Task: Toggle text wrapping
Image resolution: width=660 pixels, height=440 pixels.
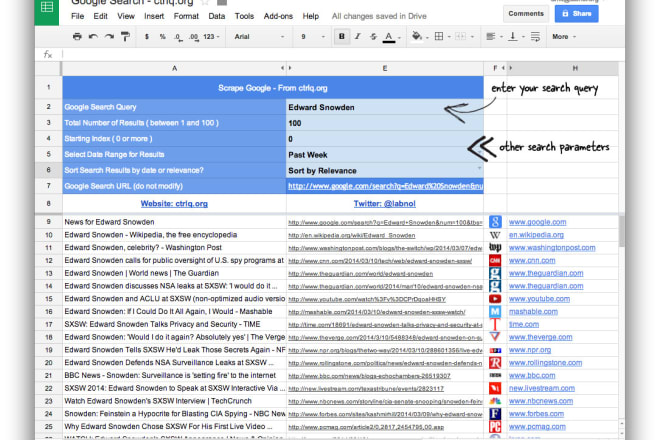Action: [x=535, y=37]
